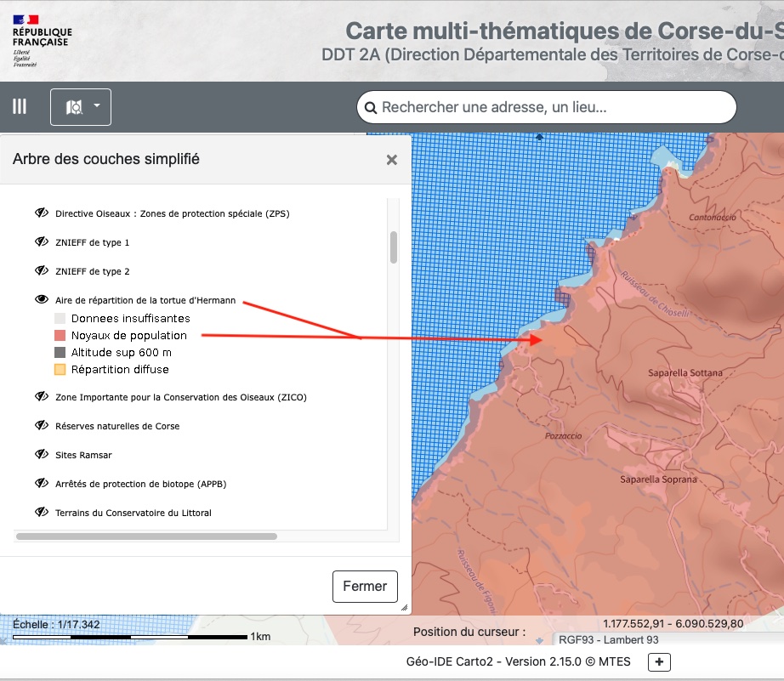Expand the footer with the plus button
The width and height of the screenshot is (784, 681).
pyautogui.click(x=658, y=662)
